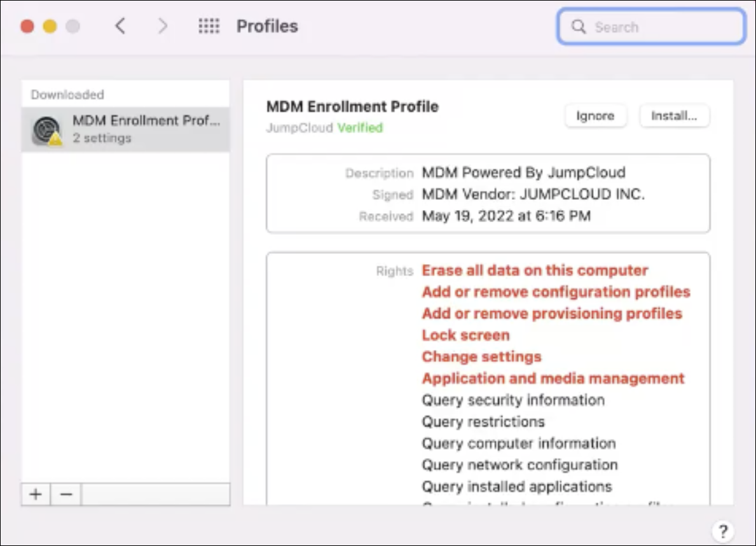This screenshot has width=756, height=546.
Task: Click the 'Query security information' entry
Action: [513, 400]
